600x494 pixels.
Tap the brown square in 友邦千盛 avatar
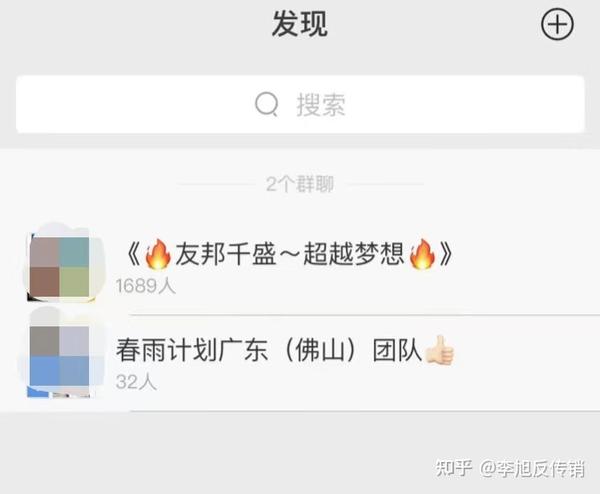(x=45, y=282)
